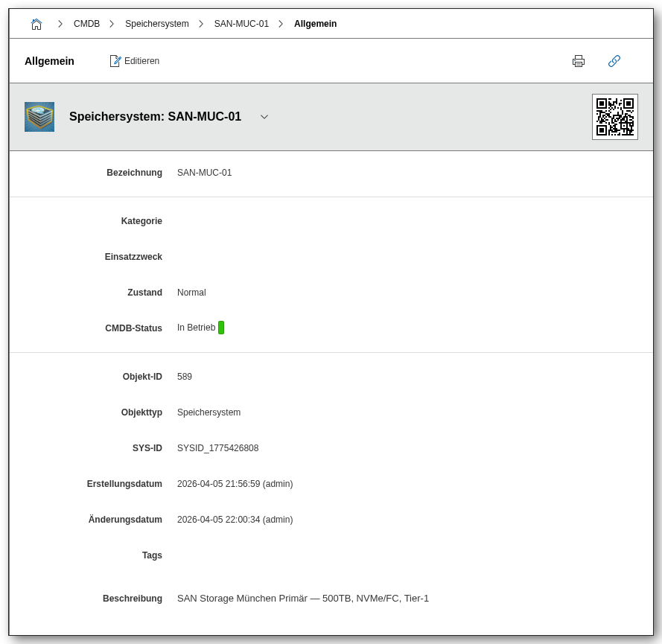The image size is (662, 644).
Task: Open the CMDB breadcrumb
Action: (x=86, y=24)
